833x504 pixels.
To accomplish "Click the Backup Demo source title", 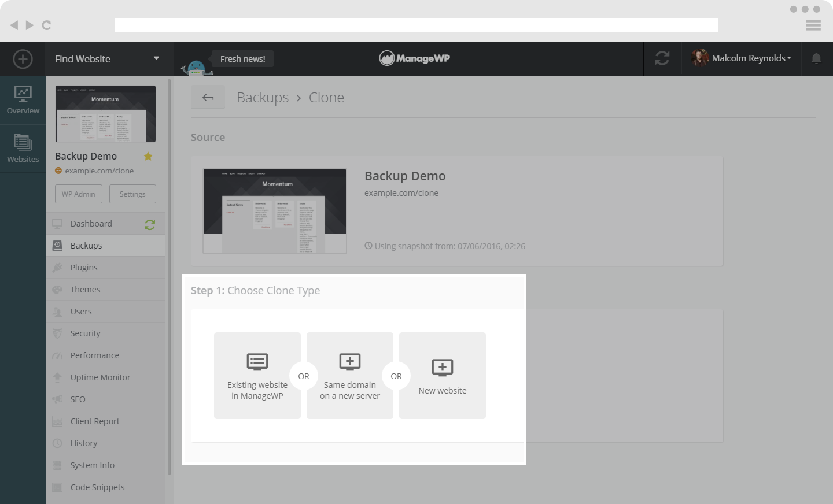I will point(405,176).
